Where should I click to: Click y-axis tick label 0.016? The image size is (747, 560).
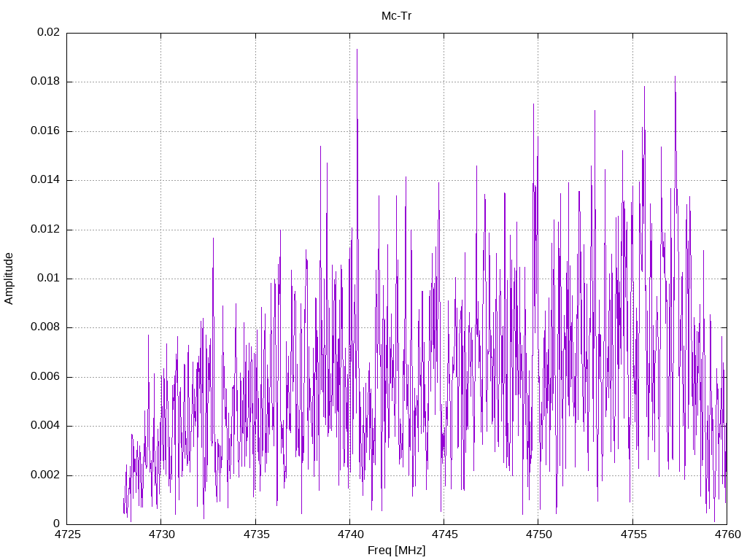(45, 131)
